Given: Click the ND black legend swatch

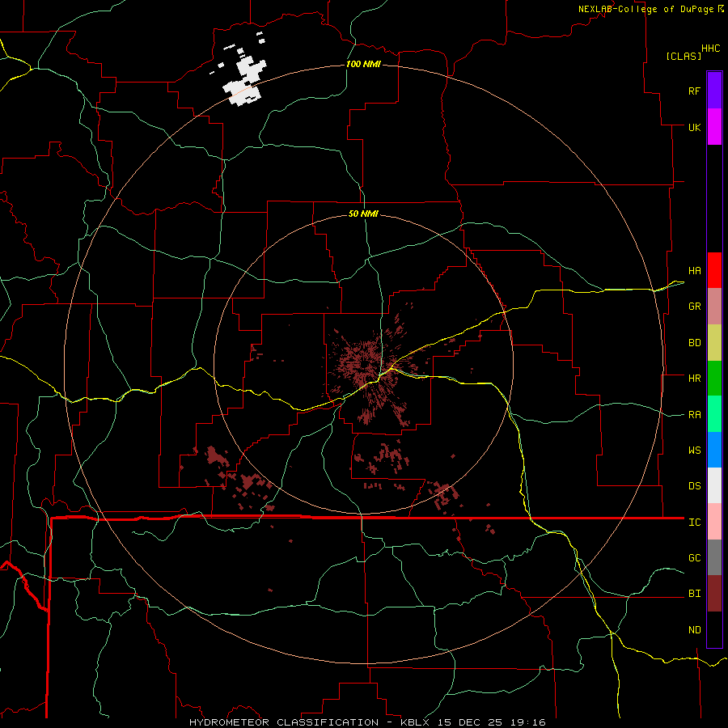Looking at the screenshot, I should (714, 629).
